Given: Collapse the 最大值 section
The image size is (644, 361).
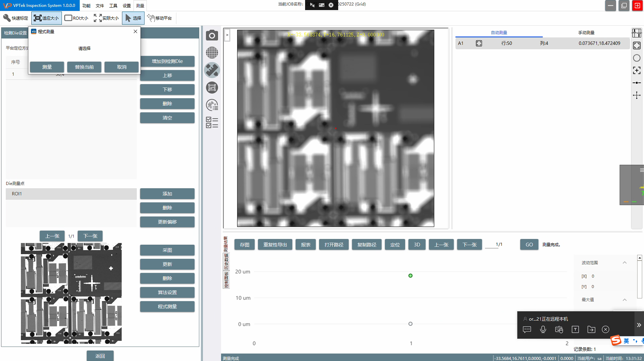Looking at the screenshot, I should tap(625, 300).
